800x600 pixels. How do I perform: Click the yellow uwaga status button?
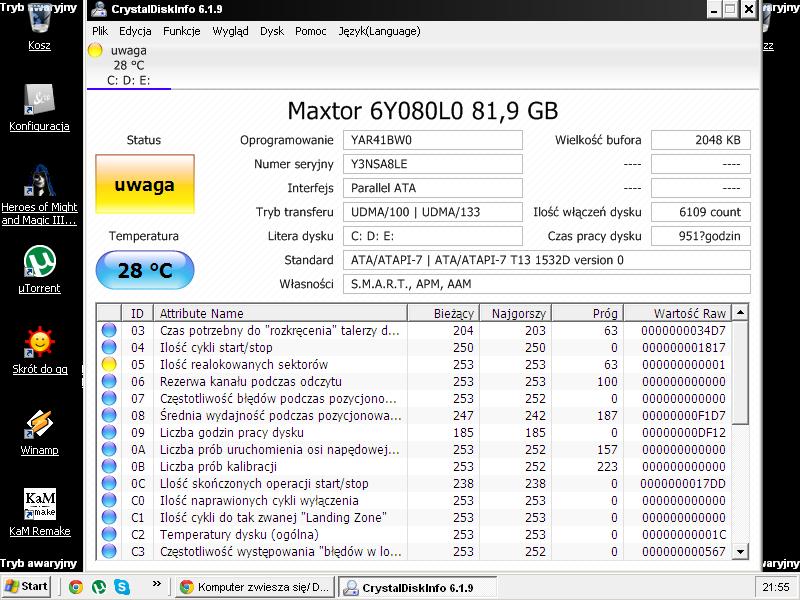[145, 184]
